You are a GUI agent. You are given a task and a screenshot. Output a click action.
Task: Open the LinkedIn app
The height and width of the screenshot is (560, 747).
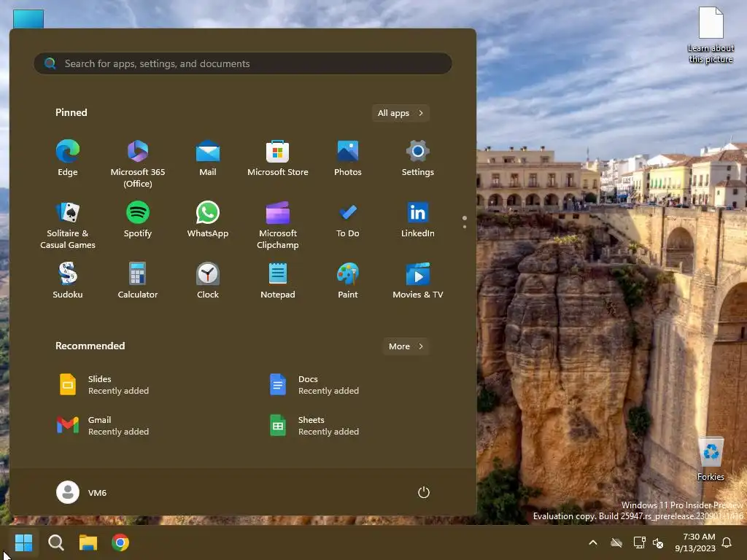point(418,220)
